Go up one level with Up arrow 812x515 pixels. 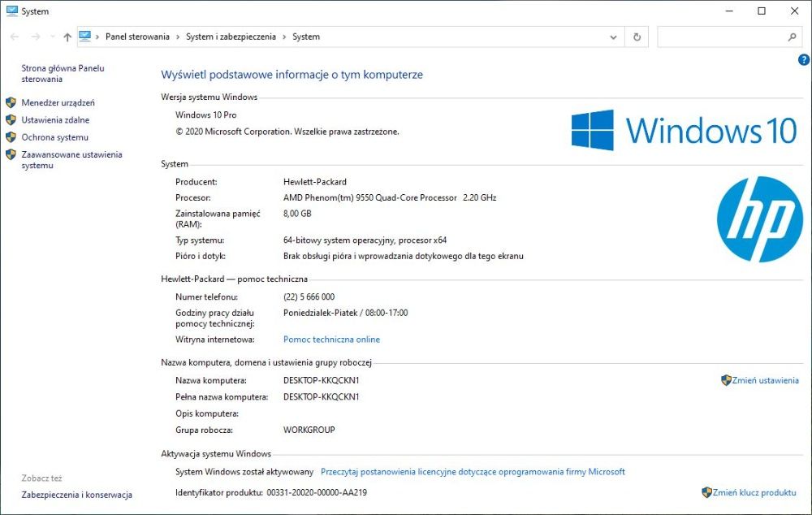coord(67,37)
